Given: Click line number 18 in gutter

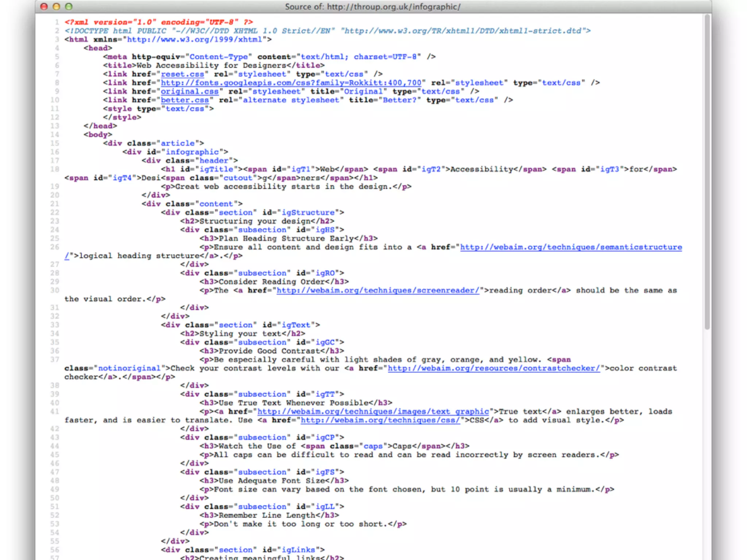Looking at the screenshot, I should [55, 169].
